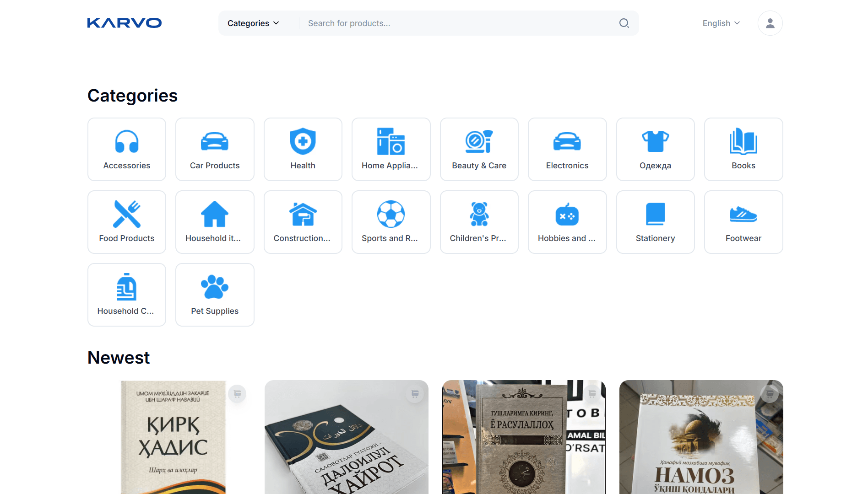The image size is (868, 494).
Task: Click the cart icon on Далоилул Хайрот
Action: click(415, 393)
